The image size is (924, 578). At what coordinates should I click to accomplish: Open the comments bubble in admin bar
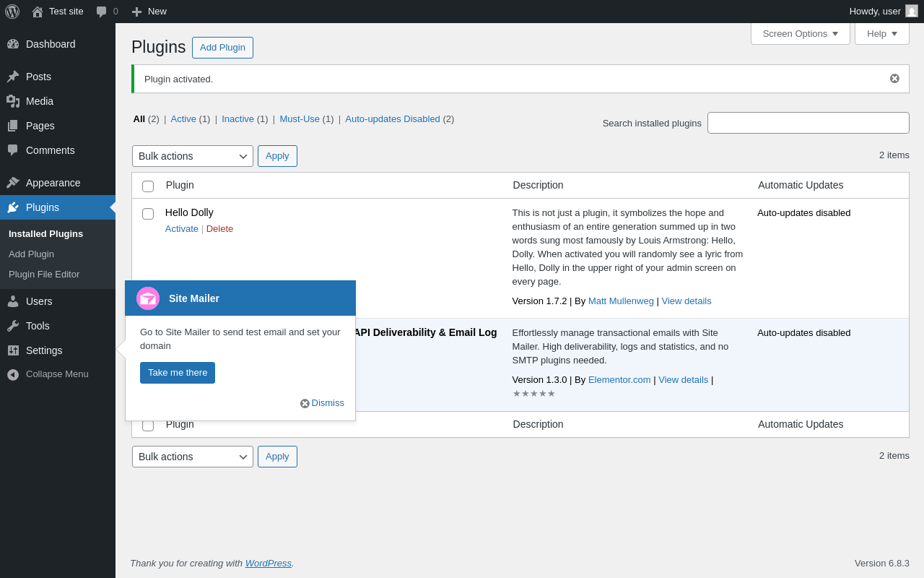(102, 12)
